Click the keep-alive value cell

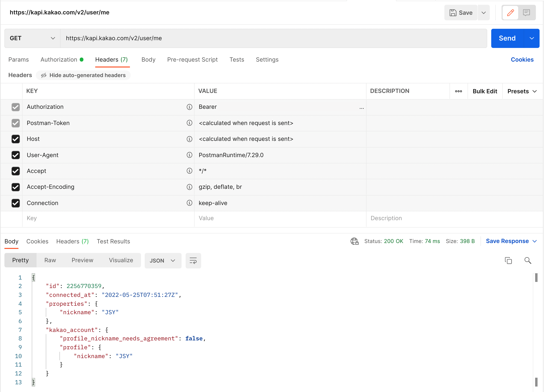point(280,203)
